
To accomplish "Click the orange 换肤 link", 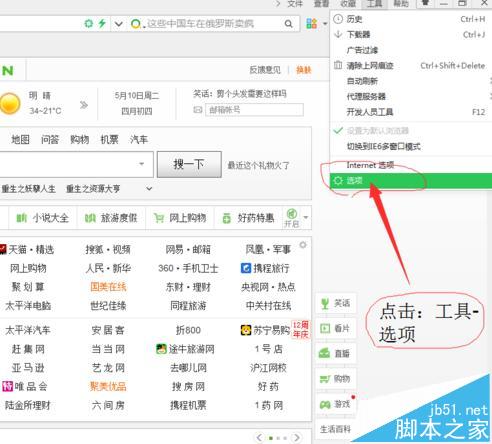I will pyautogui.click(x=303, y=70).
